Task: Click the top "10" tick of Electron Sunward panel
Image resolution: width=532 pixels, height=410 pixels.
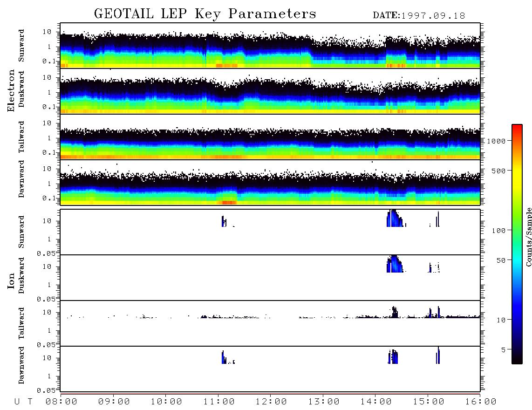Action: point(47,32)
